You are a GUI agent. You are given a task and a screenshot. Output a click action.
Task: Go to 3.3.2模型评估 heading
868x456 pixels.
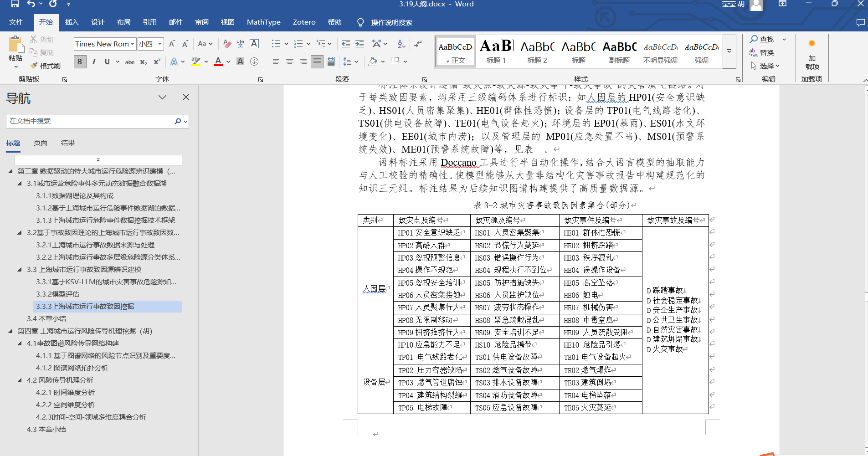pos(57,294)
